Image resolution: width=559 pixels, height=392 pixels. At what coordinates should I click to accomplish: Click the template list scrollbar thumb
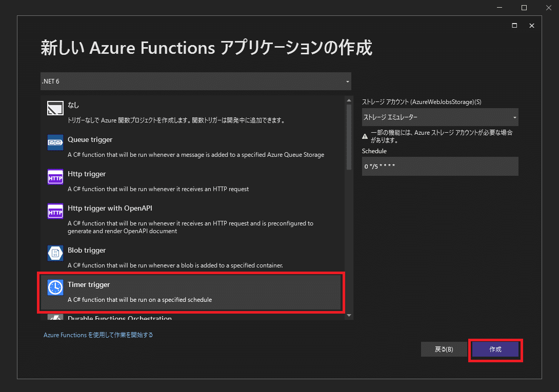coord(349,137)
